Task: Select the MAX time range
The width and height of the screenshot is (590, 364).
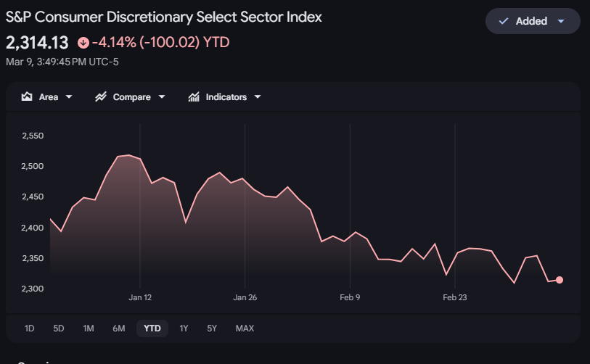Action: tap(245, 328)
